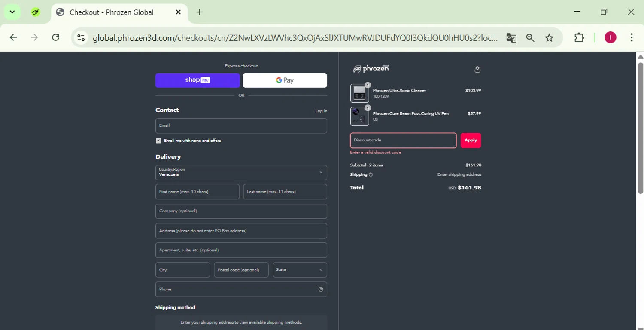Click Phrozen Ultra-Sonic Cleaner product name

click(x=399, y=91)
